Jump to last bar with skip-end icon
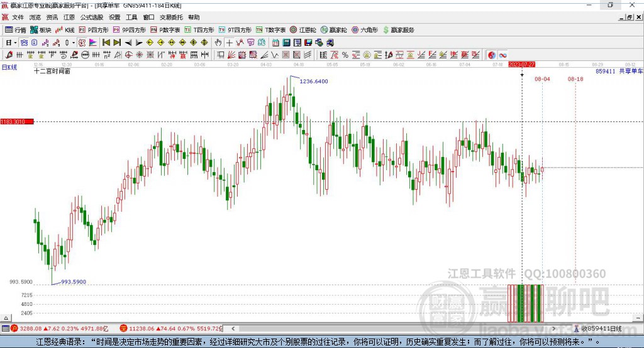The width and height of the screenshot is (644, 348). pyautogui.click(x=117, y=43)
